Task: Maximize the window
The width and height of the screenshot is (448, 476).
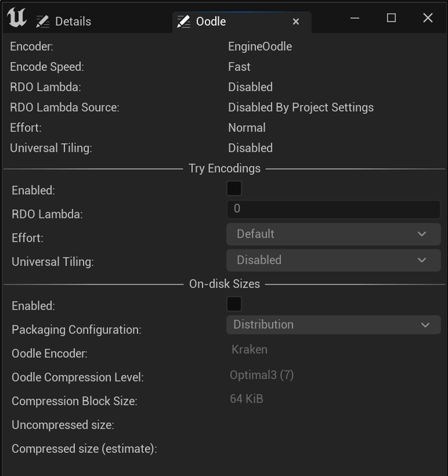Action: coord(391,18)
